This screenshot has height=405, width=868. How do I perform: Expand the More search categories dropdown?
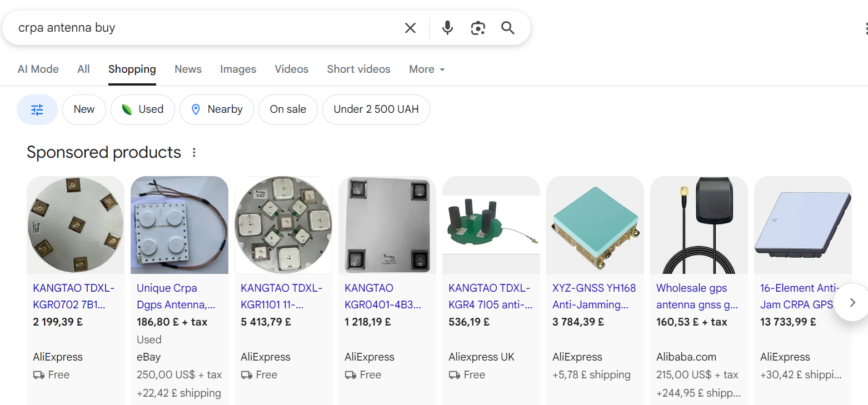[x=427, y=69]
